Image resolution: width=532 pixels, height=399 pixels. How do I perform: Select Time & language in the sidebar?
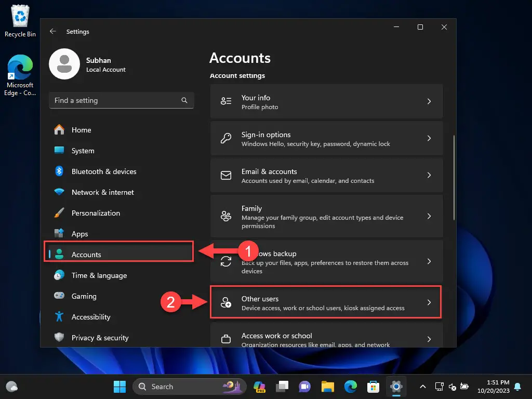point(121,275)
